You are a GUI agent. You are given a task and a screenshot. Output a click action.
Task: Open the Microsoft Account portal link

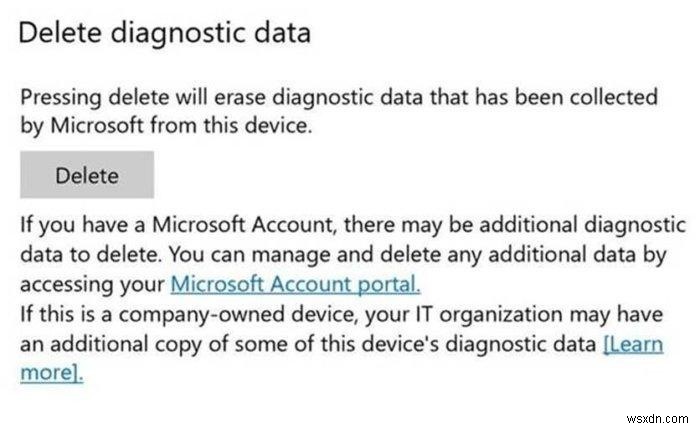295,283
